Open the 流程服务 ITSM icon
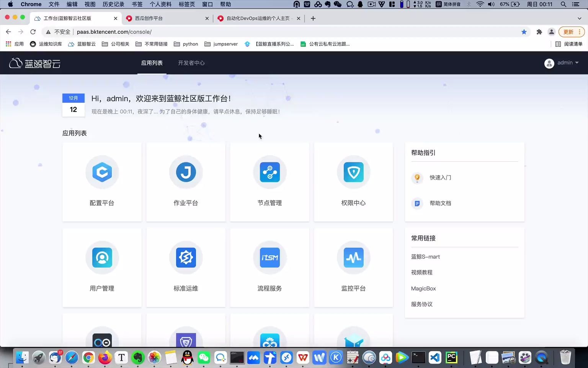The width and height of the screenshot is (588, 368). (x=269, y=258)
